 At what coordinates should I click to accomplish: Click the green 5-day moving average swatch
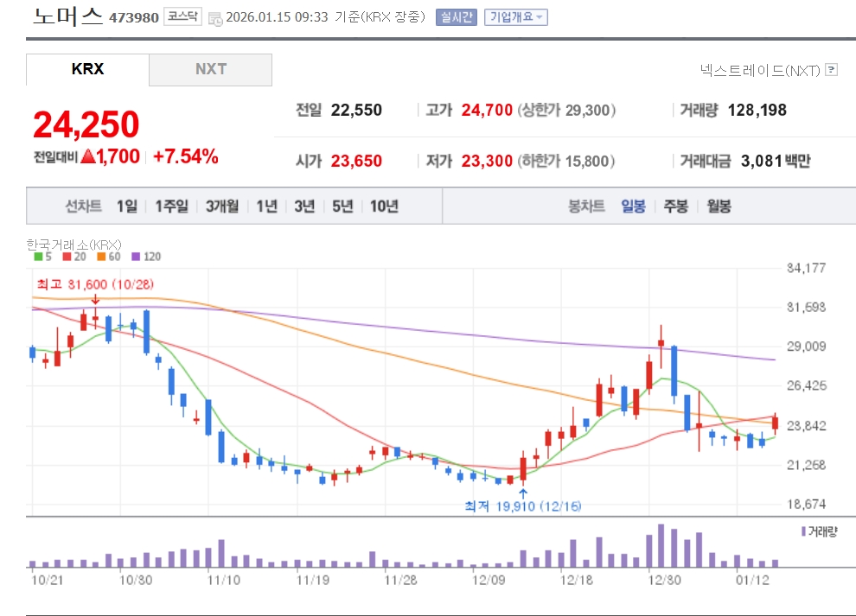coord(38,257)
